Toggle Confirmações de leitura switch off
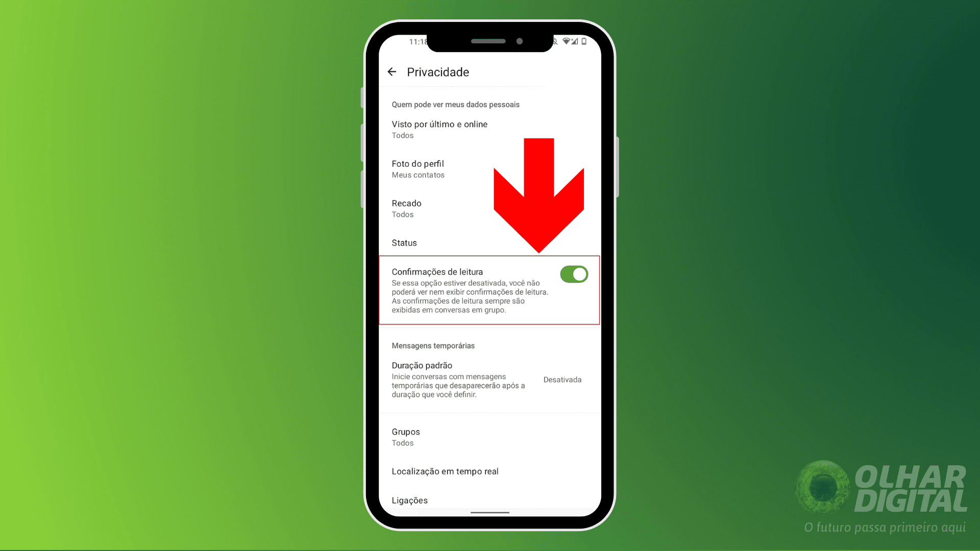 573,274
